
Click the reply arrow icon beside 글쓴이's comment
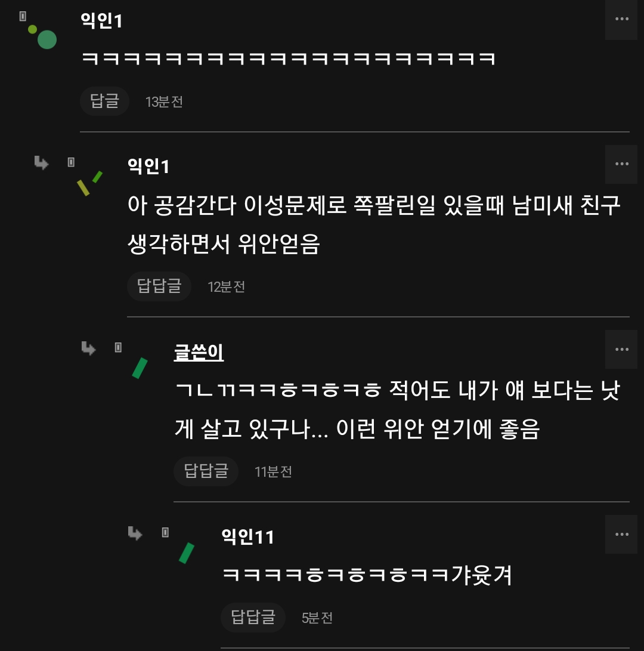click(88, 348)
